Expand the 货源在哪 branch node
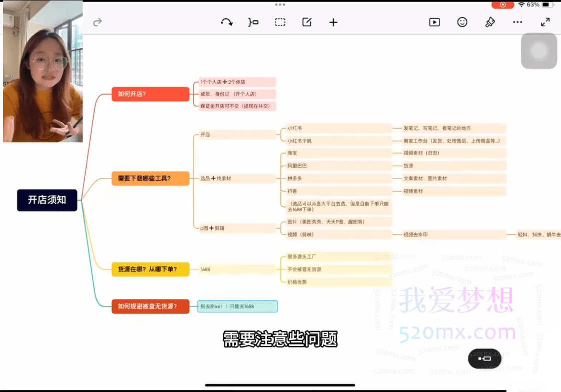561x392 pixels. pos(150,269)
